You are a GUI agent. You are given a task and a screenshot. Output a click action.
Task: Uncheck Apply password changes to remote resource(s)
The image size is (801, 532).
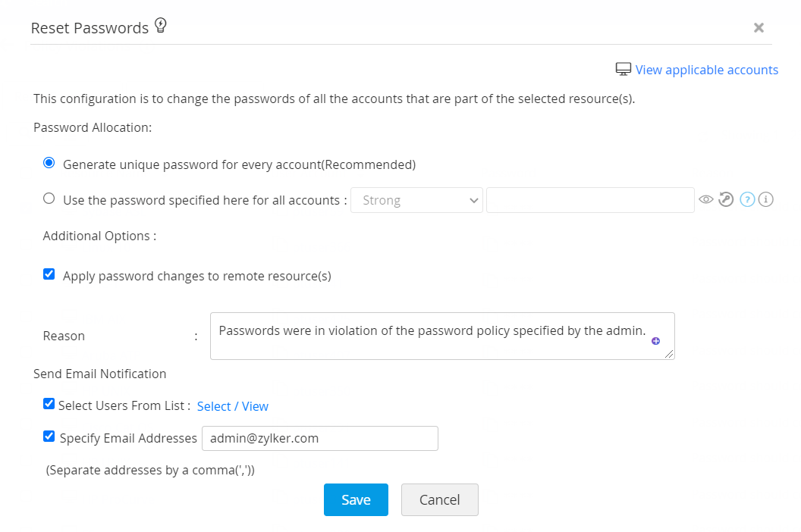click(49, 274)
